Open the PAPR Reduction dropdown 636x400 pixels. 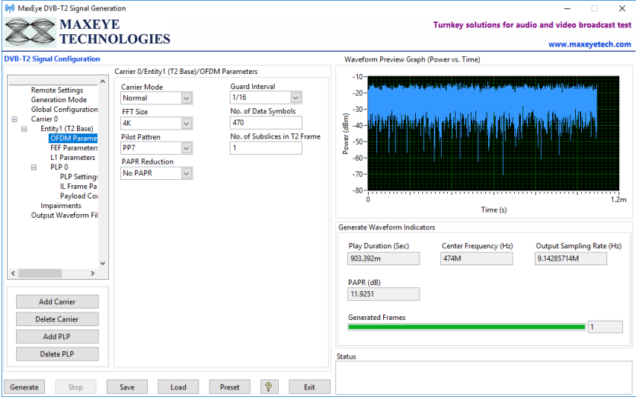(x=186, y=173)
